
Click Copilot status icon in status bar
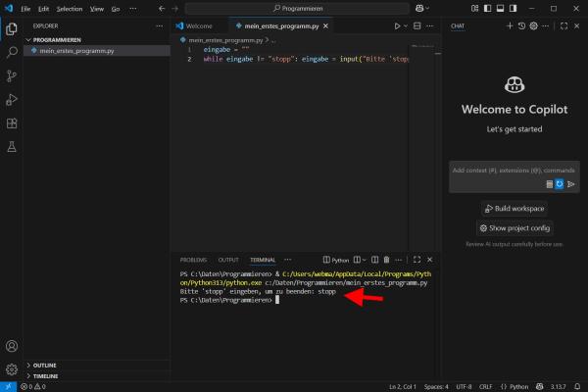(x=540, y=386)
